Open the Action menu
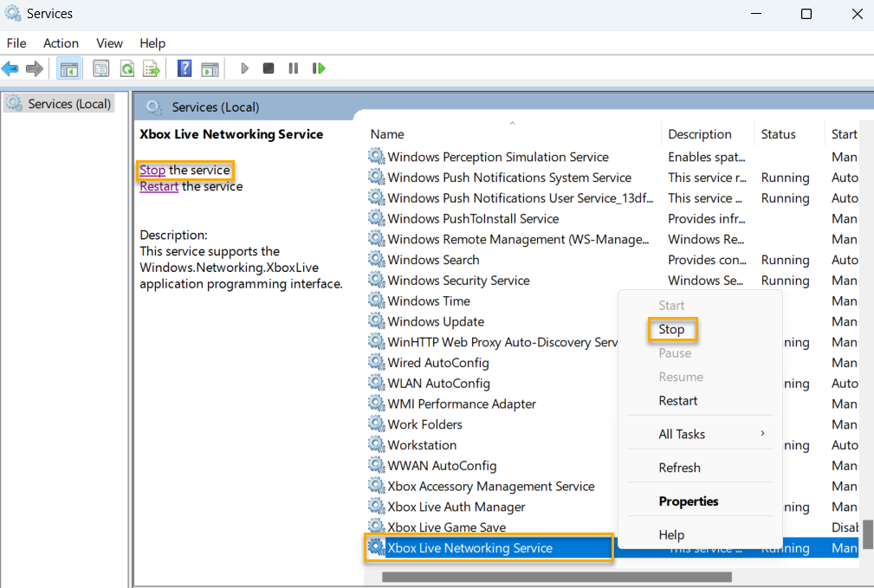The width and height of the screenshot is (874, 588). pyautogui.click(x=61, y=42)
